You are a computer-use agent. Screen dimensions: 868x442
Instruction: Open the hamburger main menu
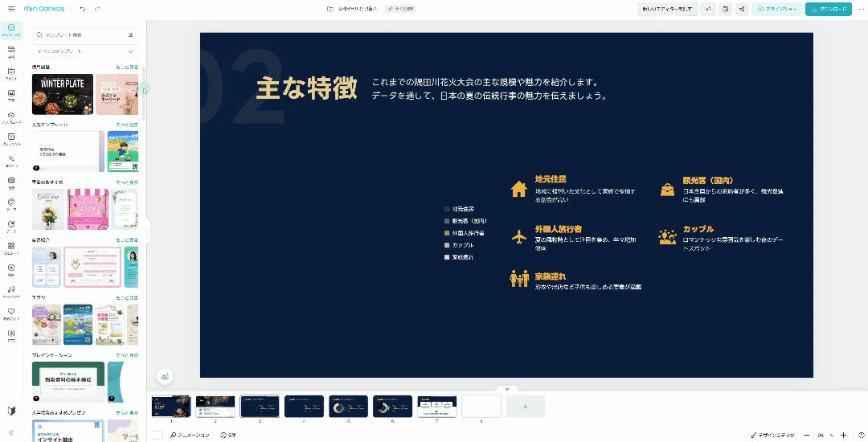(x=11, y=9)
